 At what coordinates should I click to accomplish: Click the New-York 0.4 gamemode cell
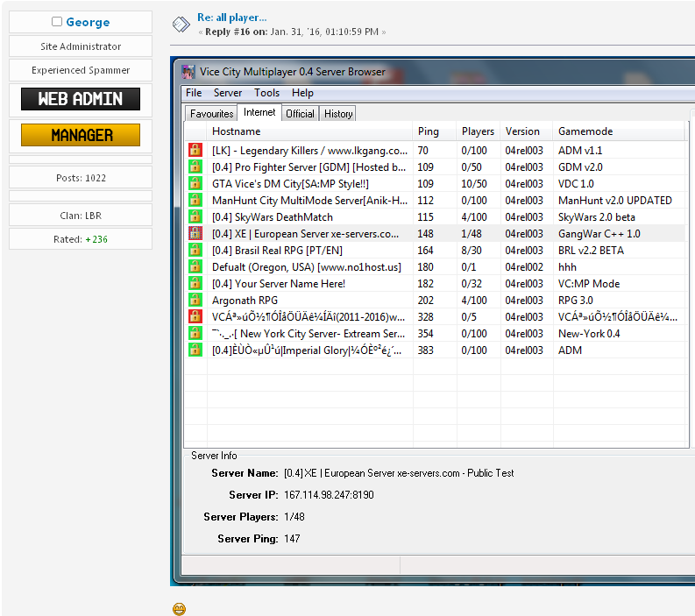pyautogui.click(x=589, y=334)
